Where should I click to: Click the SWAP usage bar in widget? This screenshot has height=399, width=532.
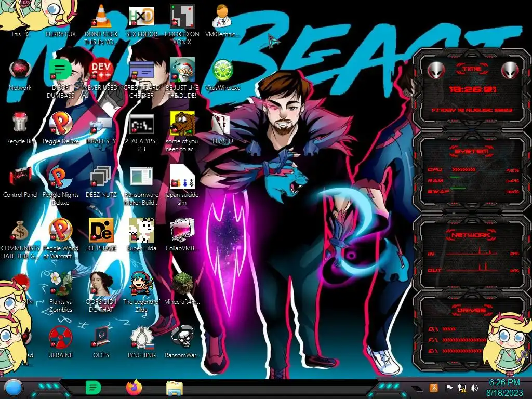point(458,188)
